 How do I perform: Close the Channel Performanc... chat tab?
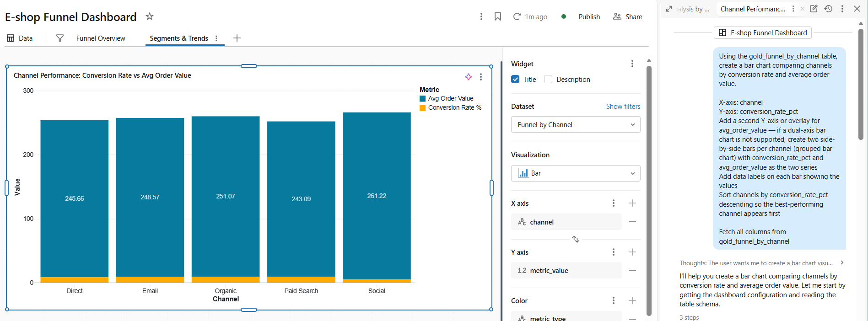click(802, 9)
